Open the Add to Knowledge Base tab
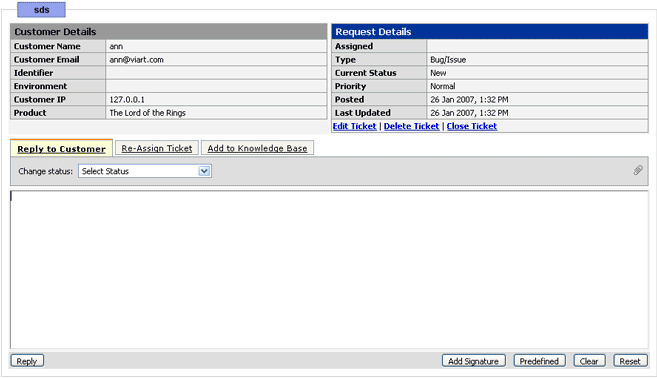Image resolution: width=657 pixels, height=378 pixels. tap(257, 148)
